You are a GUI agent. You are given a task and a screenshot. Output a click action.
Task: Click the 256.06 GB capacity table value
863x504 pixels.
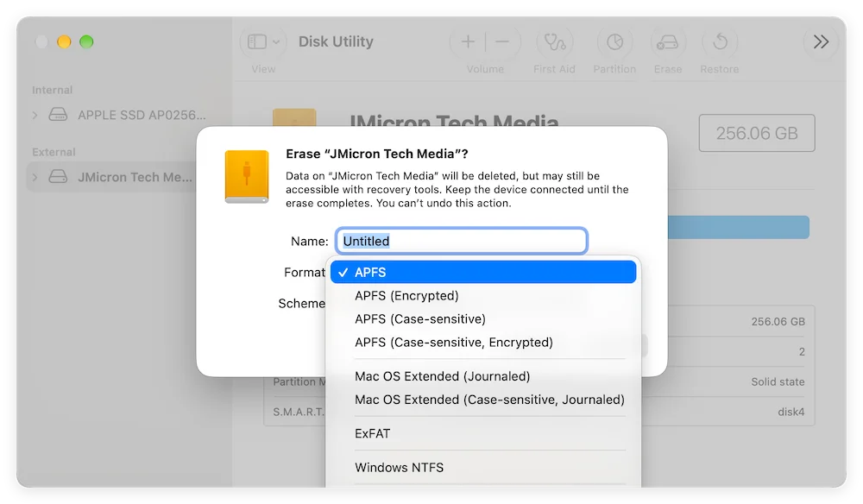pyautogui.click(x=778, y=322)
